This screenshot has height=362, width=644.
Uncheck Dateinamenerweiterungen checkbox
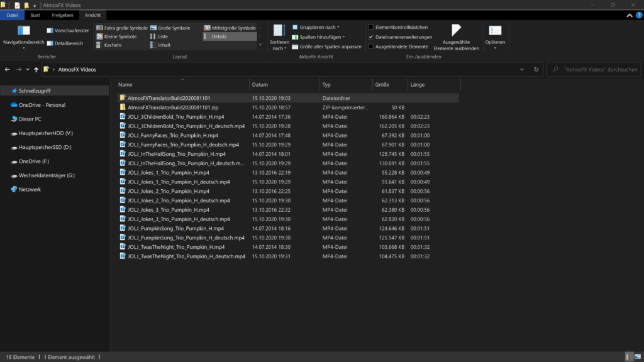click(x=371, y=37)
